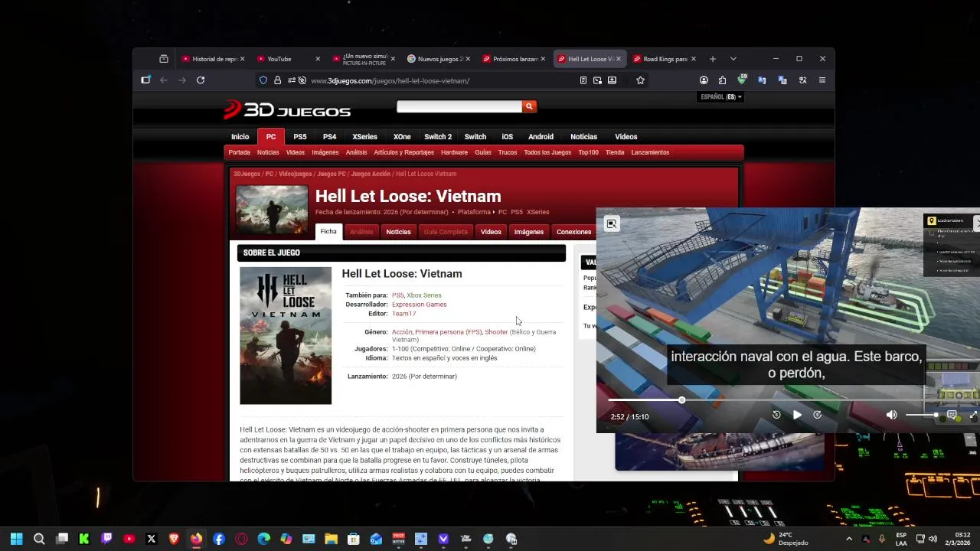The height and width of the screenshot is (551, 980).
Task: Rewind the PiP video five seconds
Action: point(776,415)
